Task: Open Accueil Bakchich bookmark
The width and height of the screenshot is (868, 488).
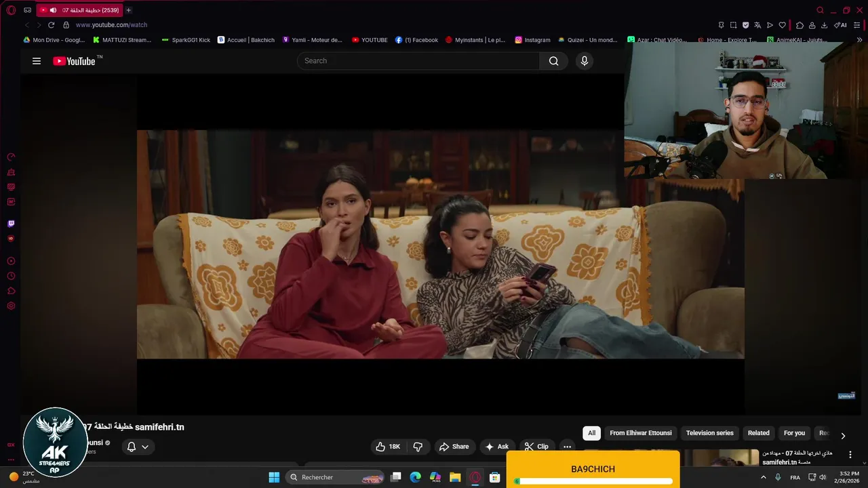Action: [246, 40]
